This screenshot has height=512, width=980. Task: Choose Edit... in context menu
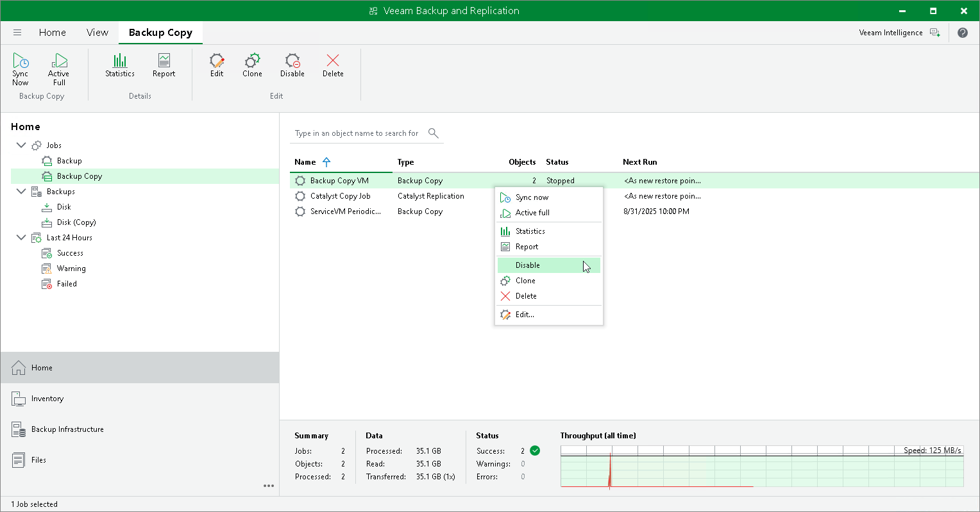coord(549,315)
